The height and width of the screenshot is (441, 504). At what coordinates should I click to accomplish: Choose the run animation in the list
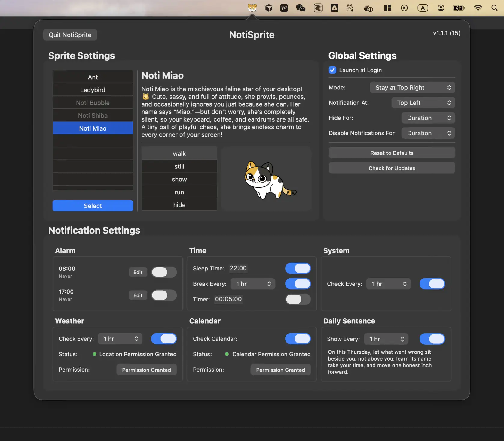point(179,192)
